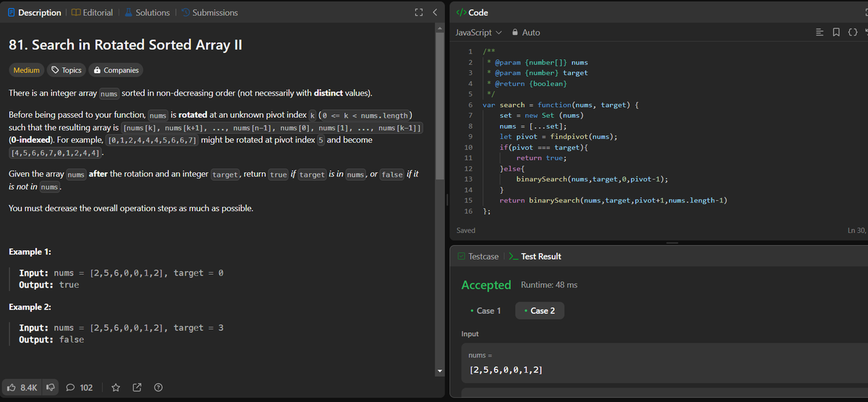Click the share problem icon
Viewport: 868px width, 402px height.
tap(137, 388)
